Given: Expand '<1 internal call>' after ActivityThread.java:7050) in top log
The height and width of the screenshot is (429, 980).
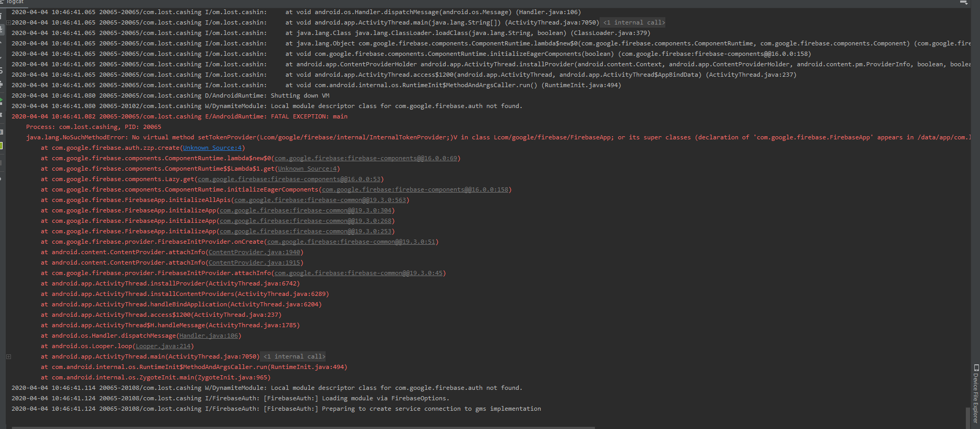Looking at the screenshot, I should point(634,22).
